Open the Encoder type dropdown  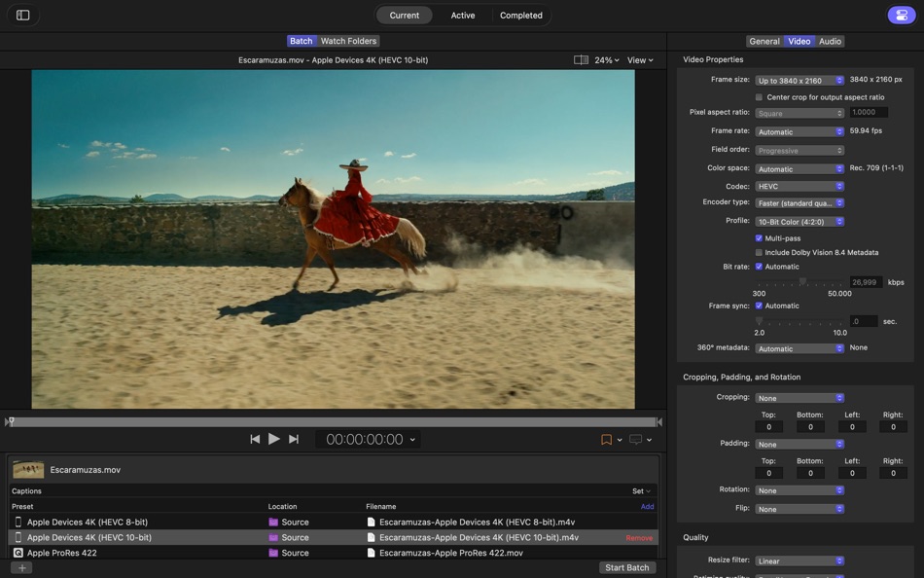point(800,203)
